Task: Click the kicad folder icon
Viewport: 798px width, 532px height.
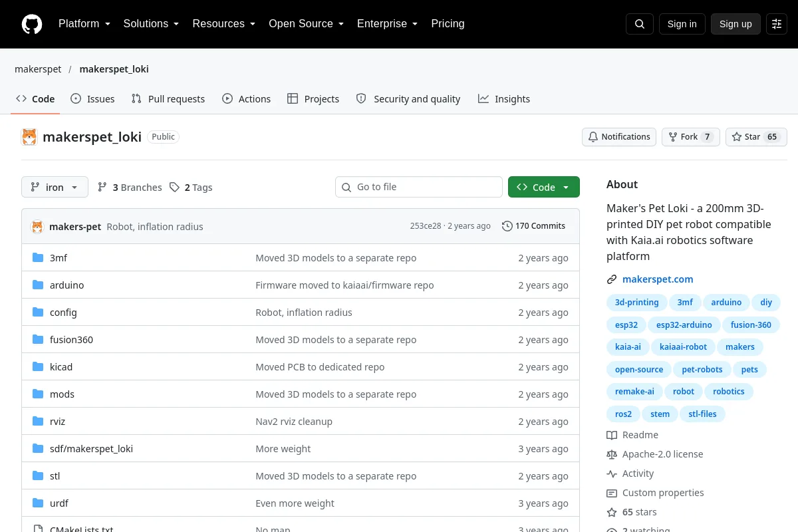Action: (x=38, y=367)
